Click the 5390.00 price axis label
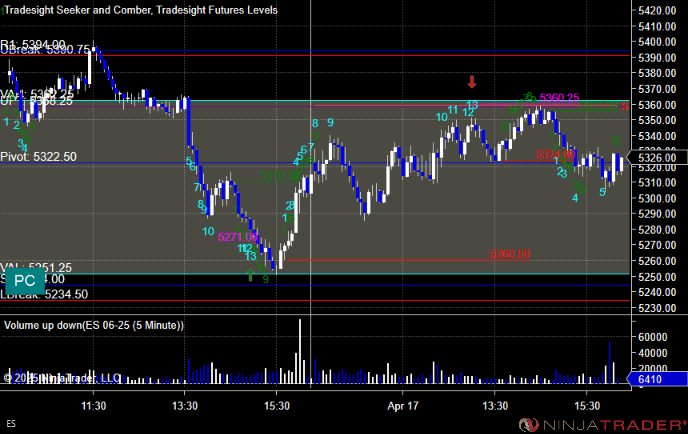The height and width of the screenshot is (434, 688). click(x=657, y=57)
